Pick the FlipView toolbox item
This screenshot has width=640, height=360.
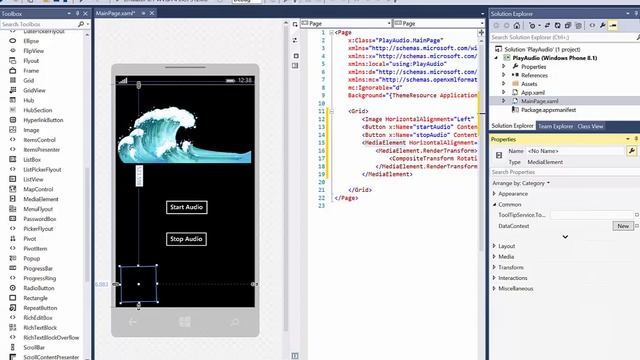click(x=33, y=51)
